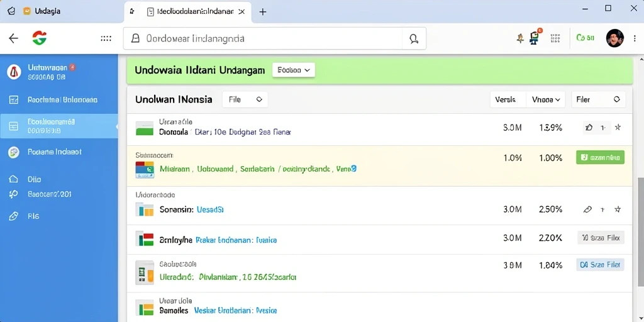Click the Undowaia IIdtani Undangam heading
This screenshot has width=644, height=322.
coord(199,70)
